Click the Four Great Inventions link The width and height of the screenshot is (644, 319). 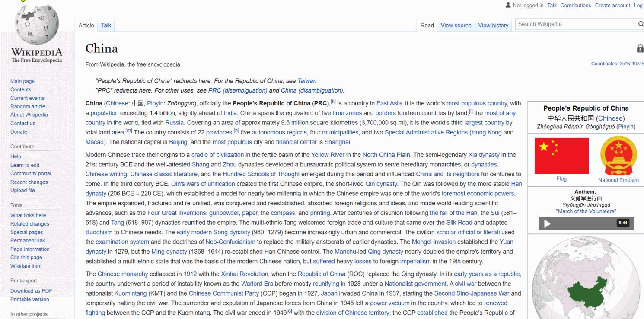178,213
